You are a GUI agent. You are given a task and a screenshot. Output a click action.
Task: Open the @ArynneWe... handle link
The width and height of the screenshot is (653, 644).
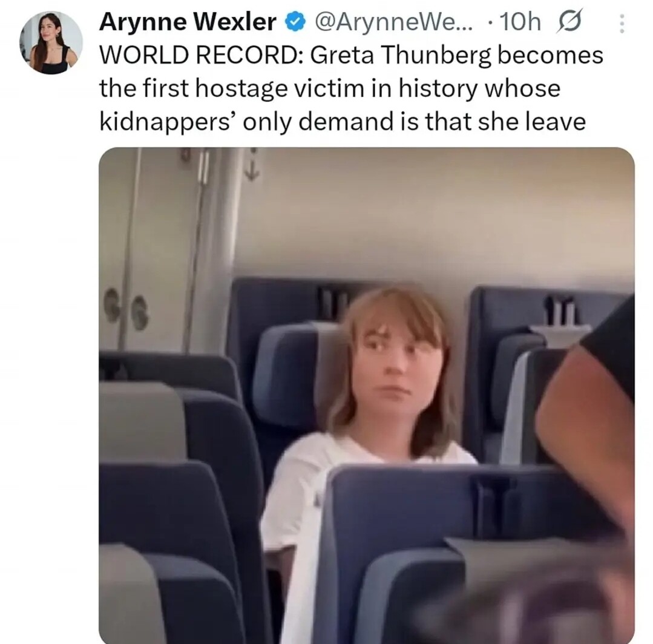point(393,22)
